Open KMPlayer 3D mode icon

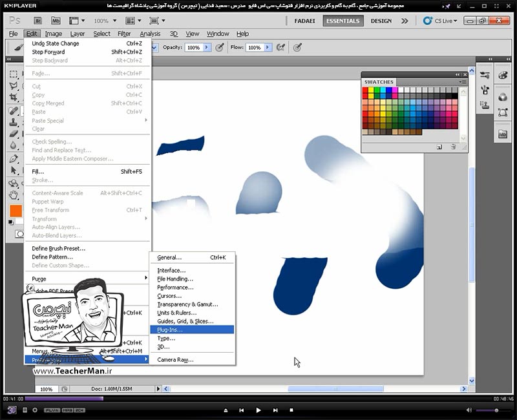point(12,410)
